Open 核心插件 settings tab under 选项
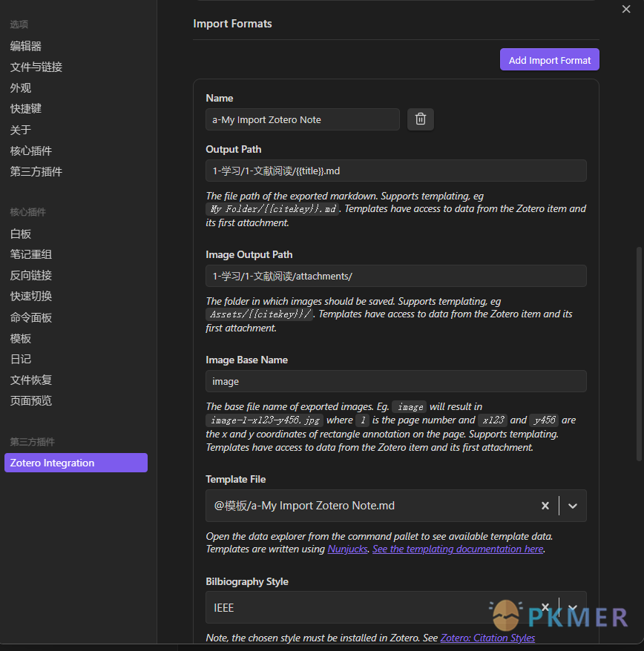The width and height of the screenshot is (644, 651). click(x=30, y=151)
